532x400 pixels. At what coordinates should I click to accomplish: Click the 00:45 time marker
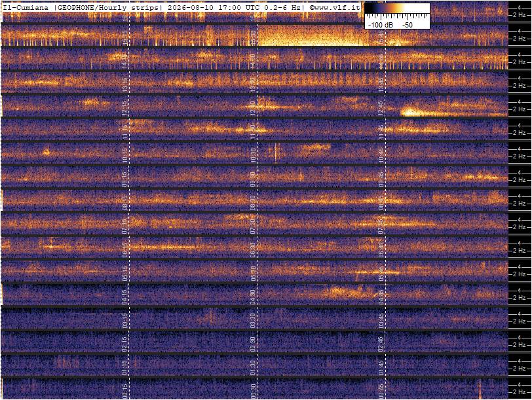coord(381,391)
